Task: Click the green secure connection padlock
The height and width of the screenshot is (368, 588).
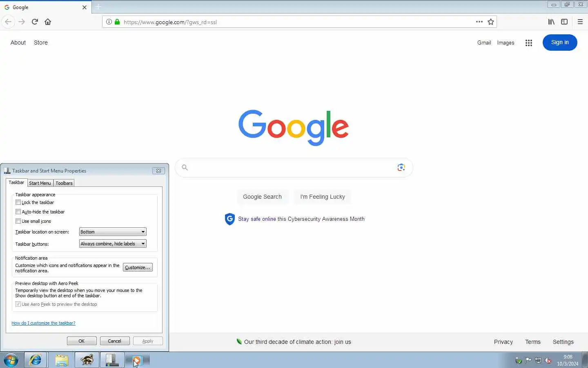Action: click(117, 22)
